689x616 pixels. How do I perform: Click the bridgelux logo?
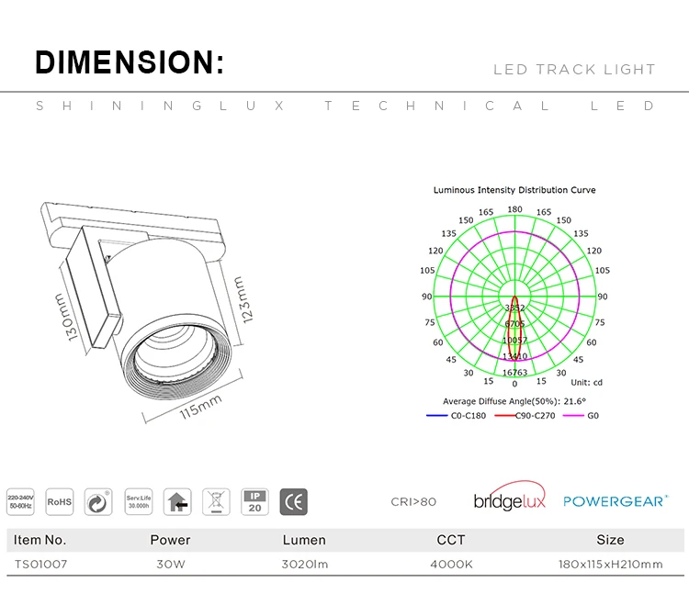click(x=510, y=496)
